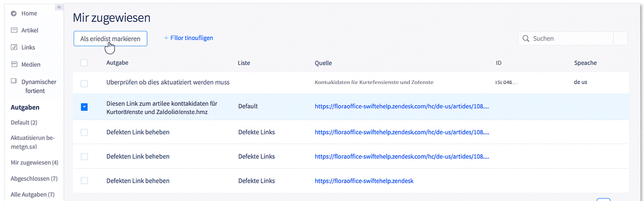Open Home via its sidebar icon
The width and height of the screenshot is (644, 201).
13,13
